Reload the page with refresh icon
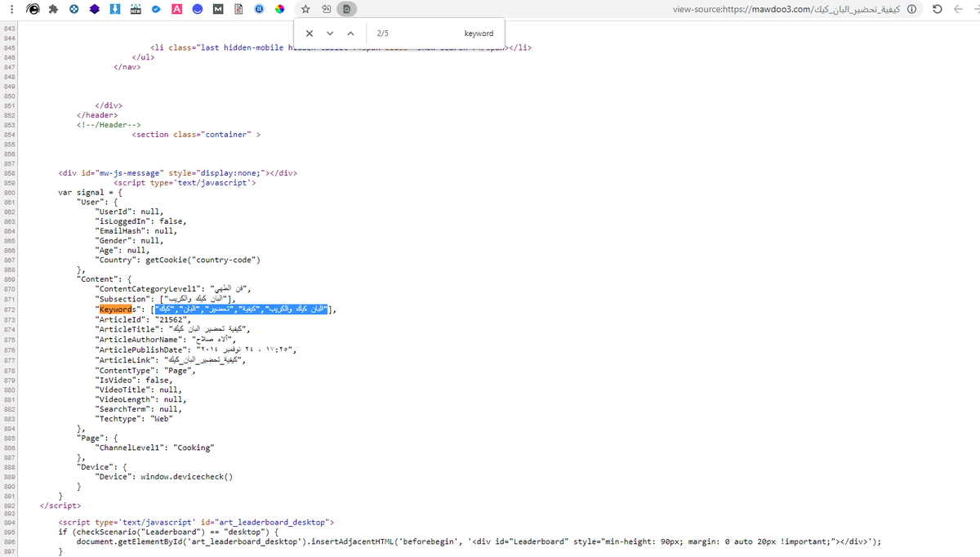The image size is (980, 557). tap(937, 9)
